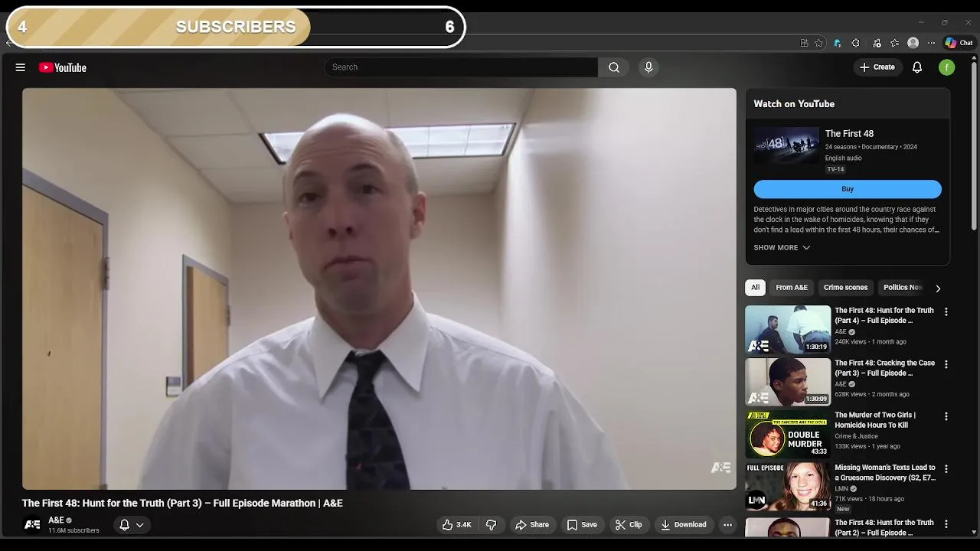Expand notification options dropdown arrow
This screenshot has width=980, height=551.
(139, 525)
